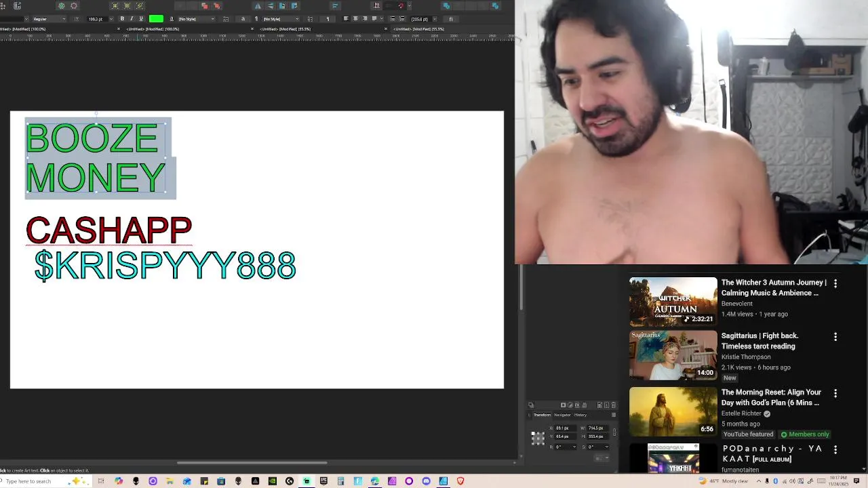Open the character No Style dropdown
This screenshot has height=488, width=868.
pyautogui.click(x=196, y=18)
